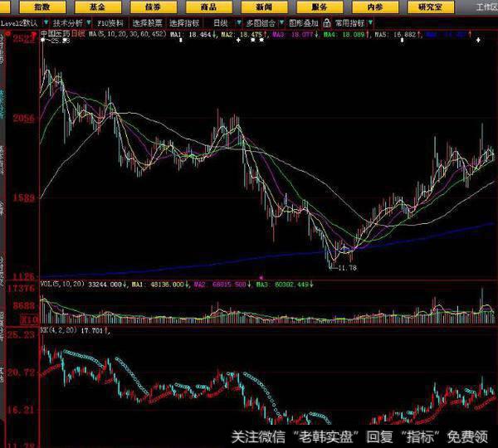Image resolution: width=498 pixels, height=448 pixels.
Task: Click the 11.78 low price marker
Action: click(343, 267)
